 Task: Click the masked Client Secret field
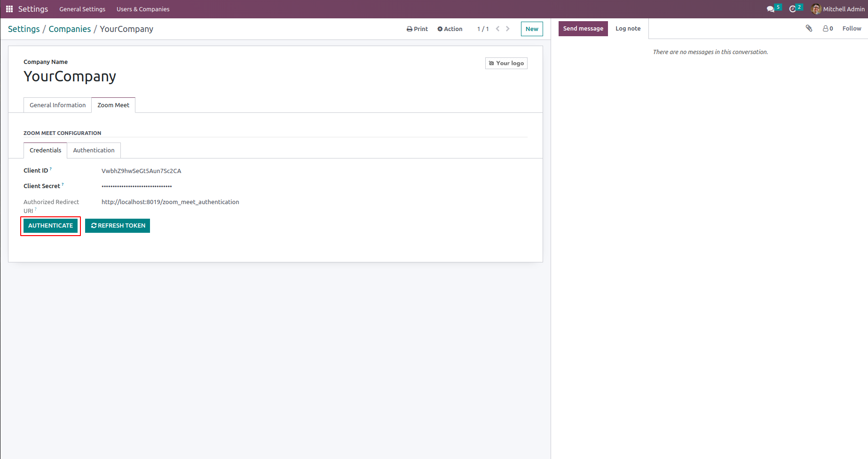point(136,186)
